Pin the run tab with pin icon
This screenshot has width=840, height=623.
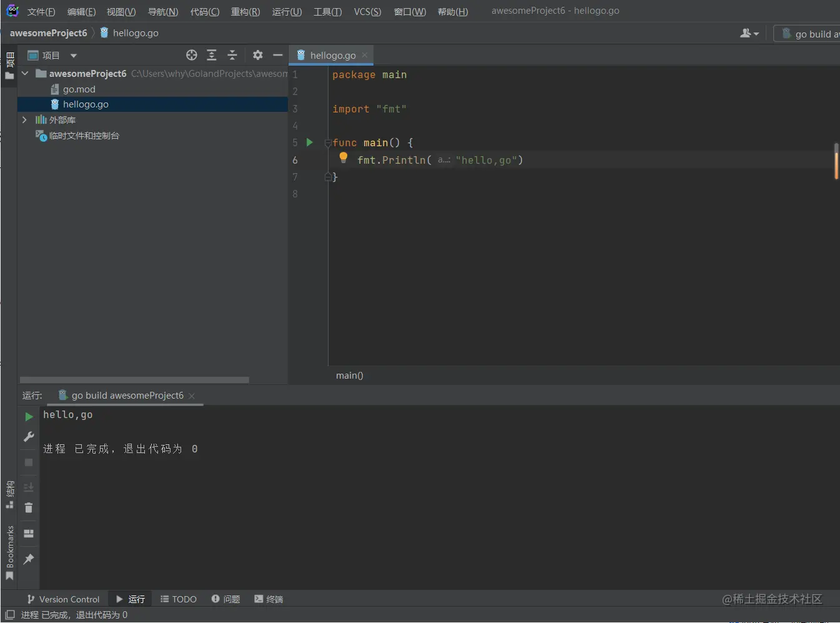click(29, 559)
